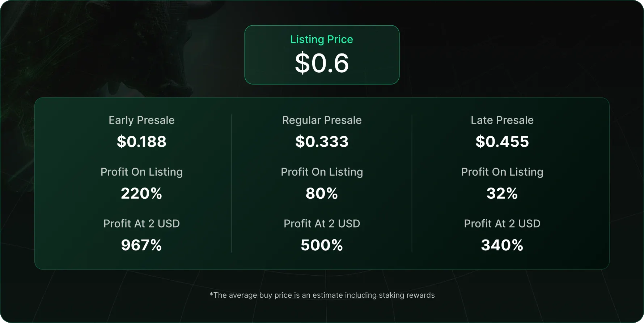Screen dimensions: 644x323
Task: Click the staking rewards estimate footnote
Action: 322,295
